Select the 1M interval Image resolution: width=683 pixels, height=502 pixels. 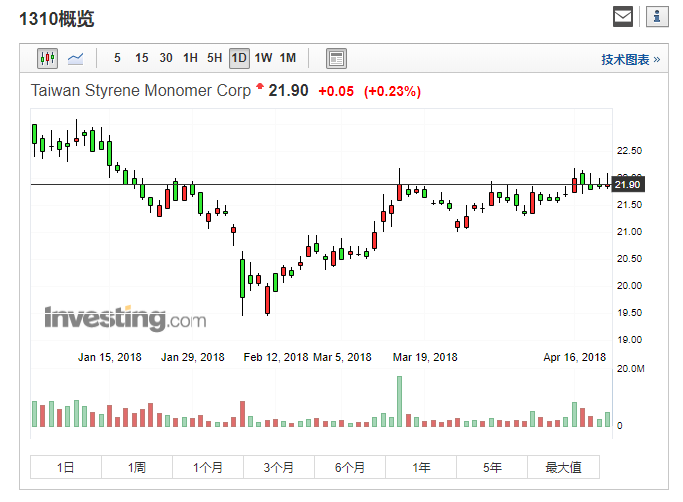288,58
